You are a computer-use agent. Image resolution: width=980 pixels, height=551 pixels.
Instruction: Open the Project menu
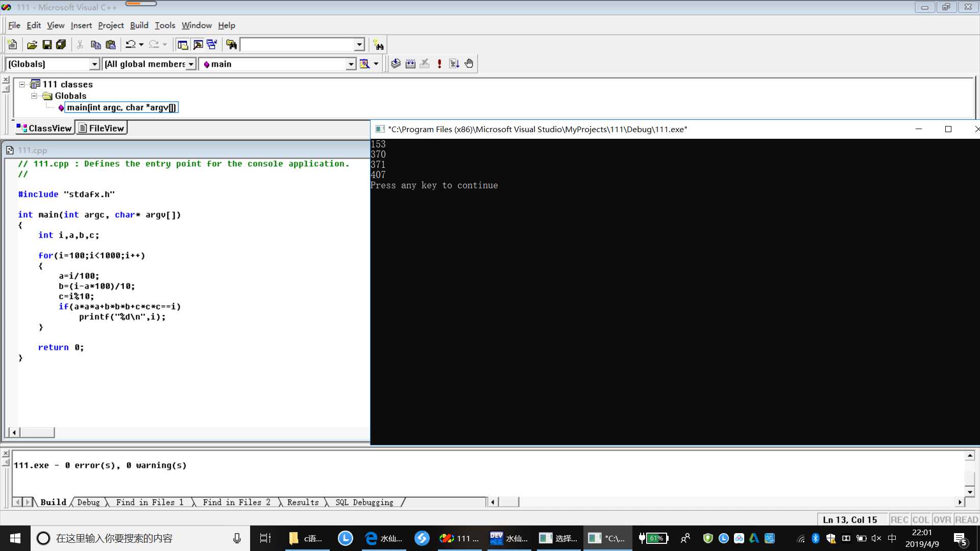tap(111, 26)
